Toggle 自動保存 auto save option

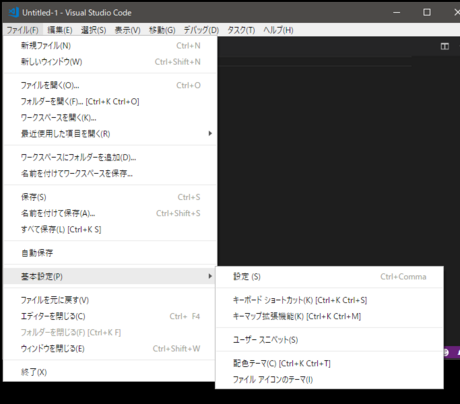tap(110, 253)
